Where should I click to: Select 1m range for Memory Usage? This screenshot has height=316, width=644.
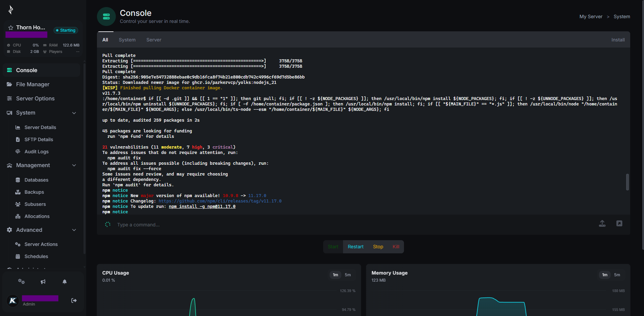[605, 275]
